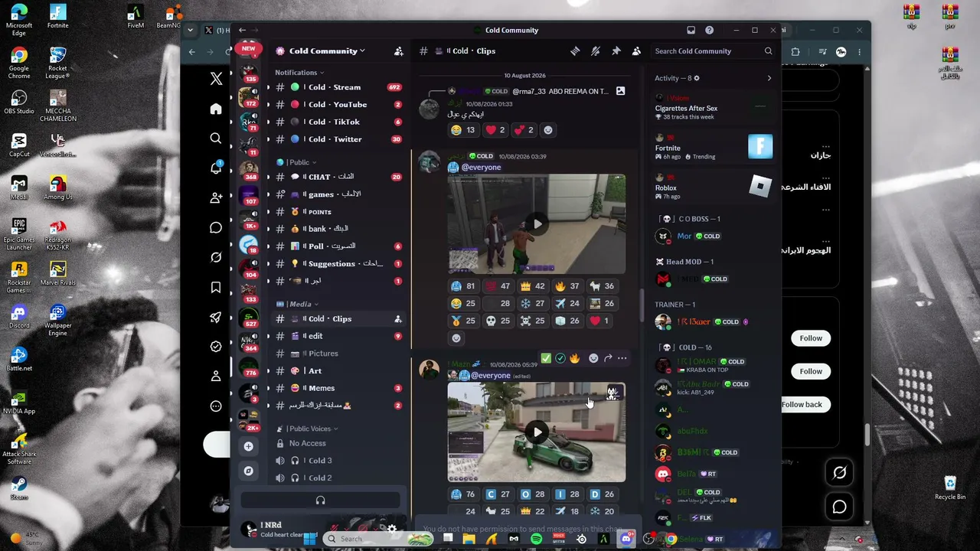Open Spotify from the taskbar
980x551 pixels.
tap(537, 540)
